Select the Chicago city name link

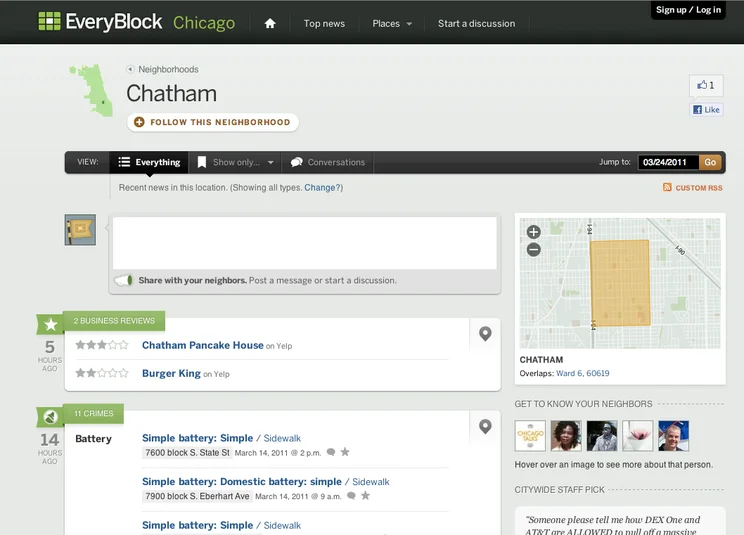click(204, 23)
